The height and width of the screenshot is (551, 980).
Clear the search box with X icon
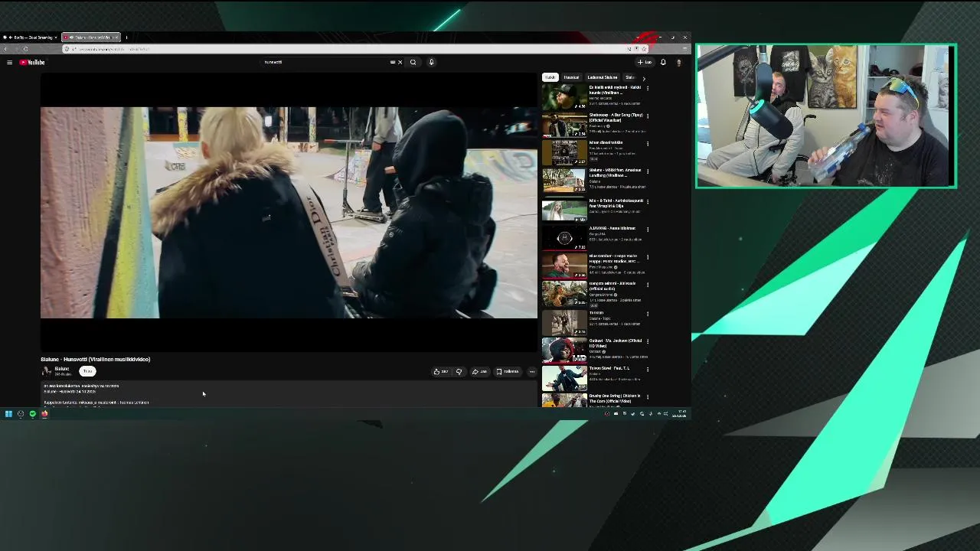pyautogui.click(x=400, y=62)
